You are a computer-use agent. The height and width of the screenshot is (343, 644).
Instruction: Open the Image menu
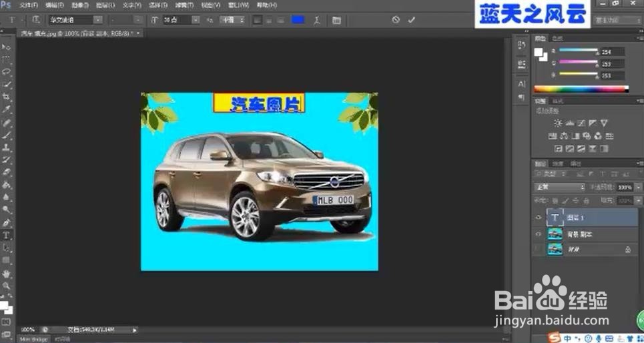click(x=80, y=5)
